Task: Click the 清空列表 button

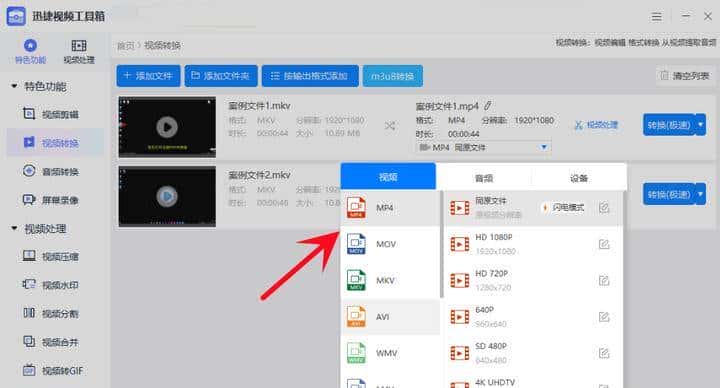Action: point(685,76)
